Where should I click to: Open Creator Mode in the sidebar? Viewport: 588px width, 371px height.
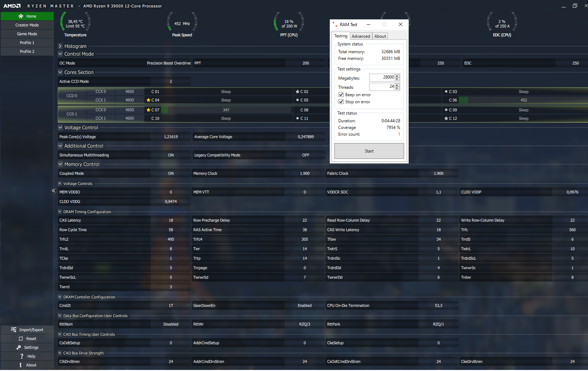(27, 25)
